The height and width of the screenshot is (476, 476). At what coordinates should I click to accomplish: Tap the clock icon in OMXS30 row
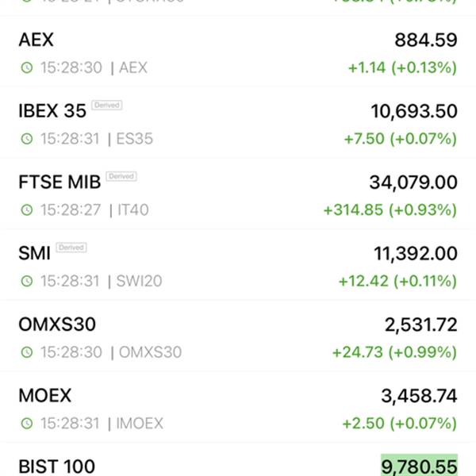coord(27,352)
